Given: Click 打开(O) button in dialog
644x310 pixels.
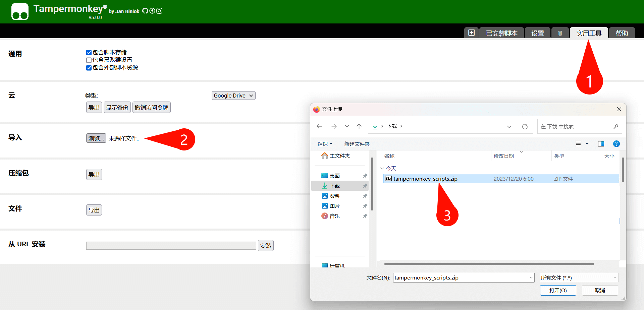Looking at the screenshot, I should point(558,290).
